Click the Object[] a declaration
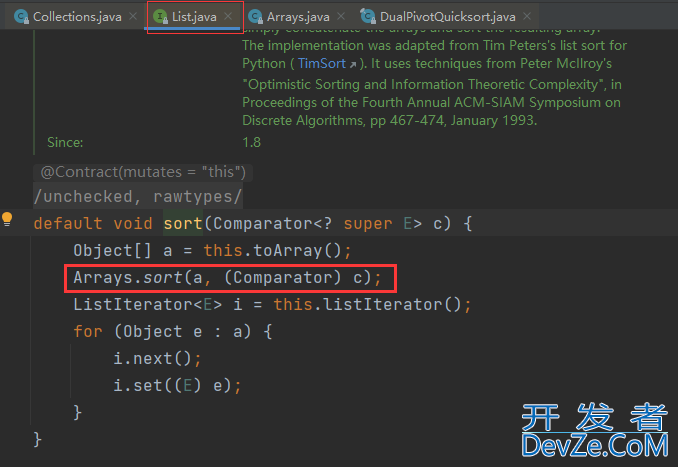This screenshot has width=678, height=467. pyautogui.click(x=123, y=250)
